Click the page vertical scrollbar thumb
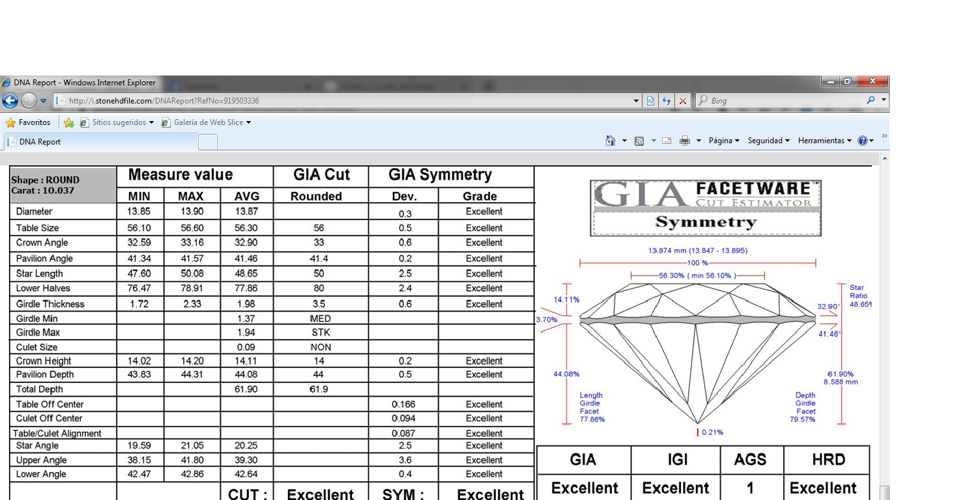Image resolution: width=980 pixels, height=500 pixels. [884, 493]
